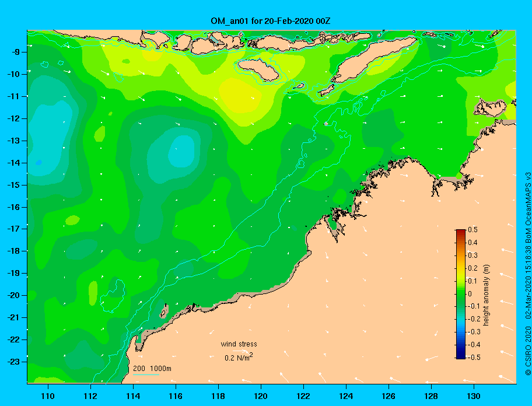Click the vertical CSIRO 2020 BoM OceanMAPS credit text
Screen dimensions: 532x406
[527, 274]
